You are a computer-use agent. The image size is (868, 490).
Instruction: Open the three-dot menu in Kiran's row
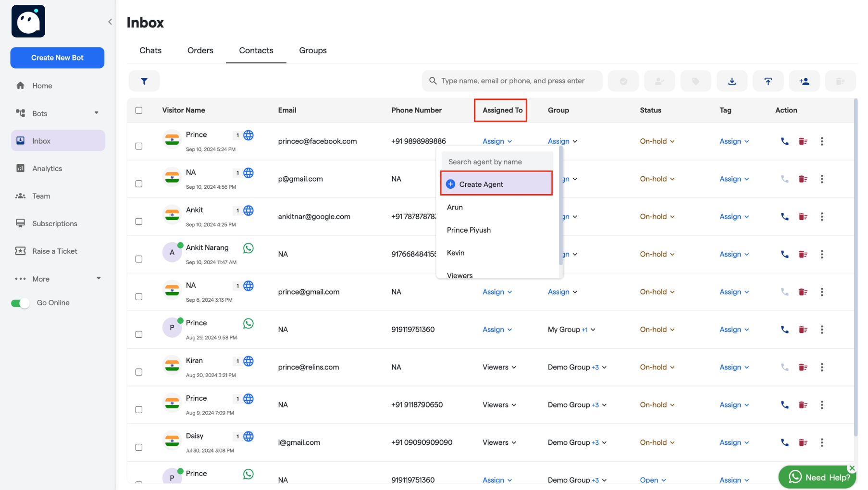click(x=822, y=367)
